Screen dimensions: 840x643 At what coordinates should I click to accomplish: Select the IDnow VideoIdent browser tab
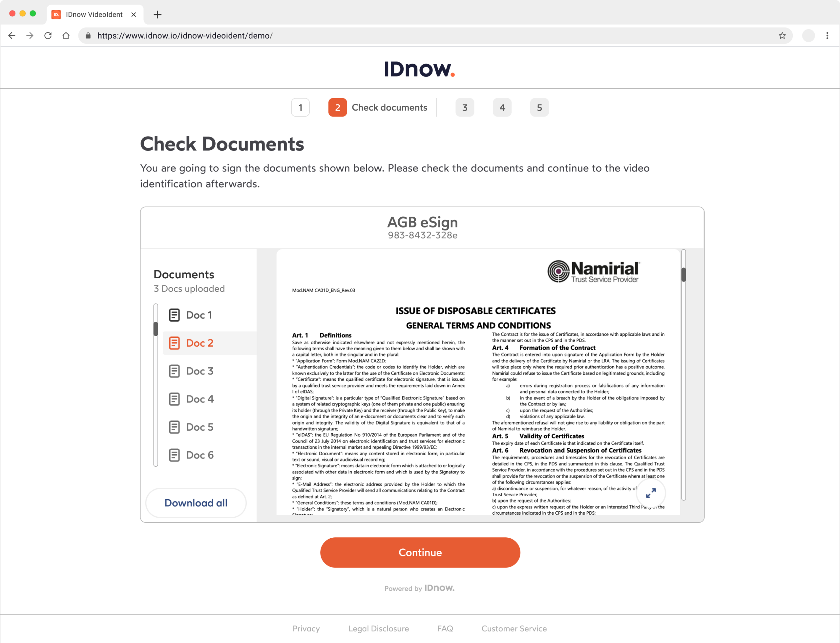coord(95,14)
